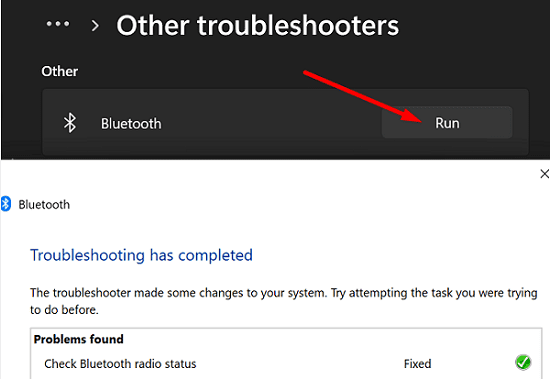This screenshot has width=550, height=379.
Task: Click the 'Other' section heading
Action: tap(60, 71)
